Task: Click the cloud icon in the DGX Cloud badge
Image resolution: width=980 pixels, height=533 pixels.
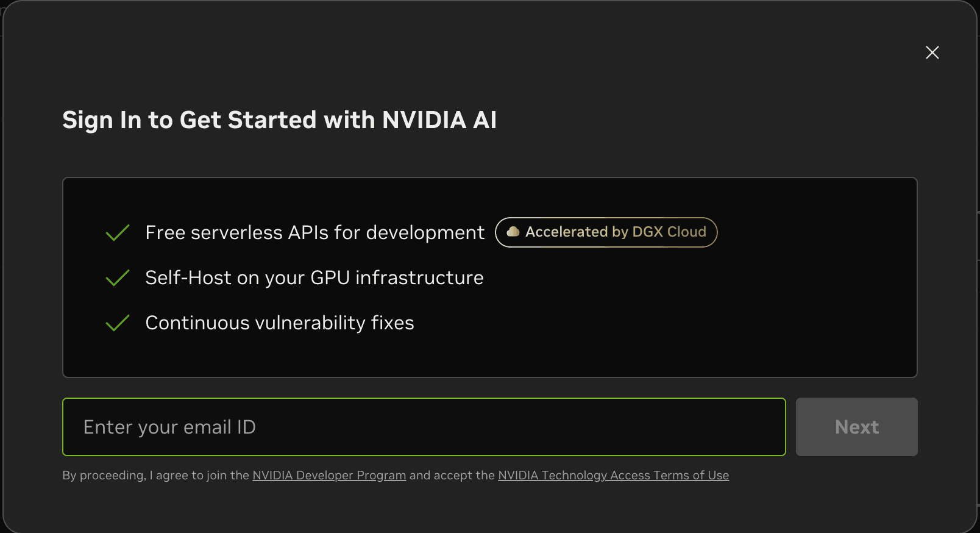Action: tap(513, 232)
